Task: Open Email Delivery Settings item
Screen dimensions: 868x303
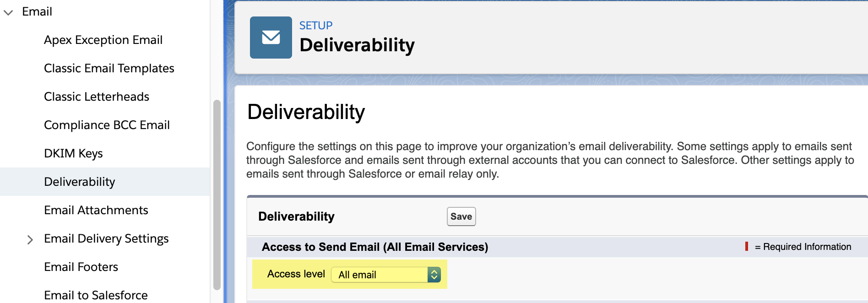Action: coord(106,238)
